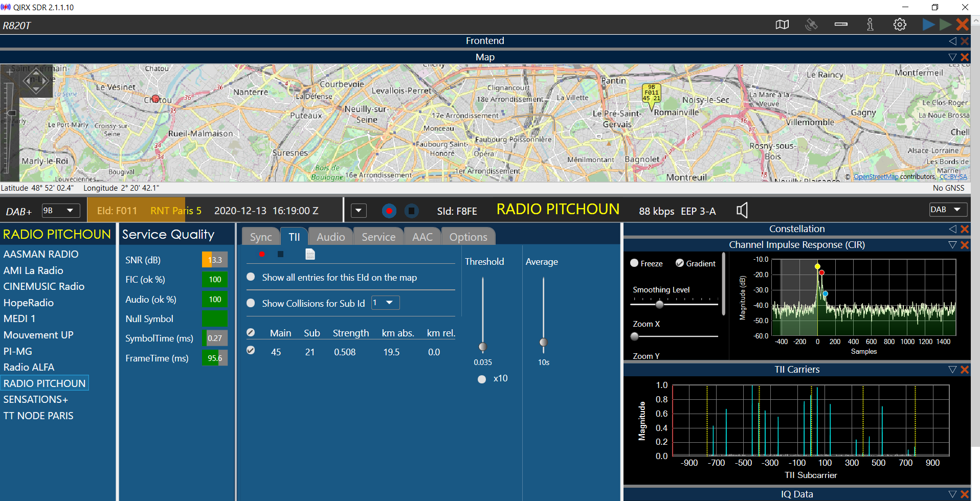Start audio recording with red record button
The image size is (980, 501).
click(x=389, y=211)
